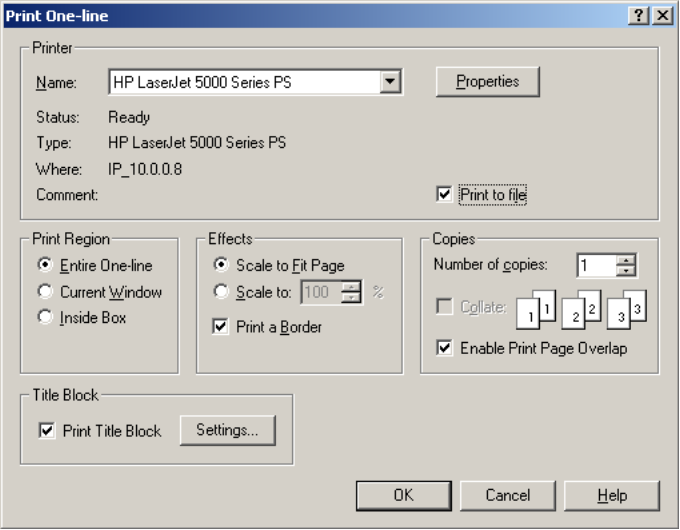Select Current Window print region
Viewport: 680px width, 530px height.
(x=45, y=291)
